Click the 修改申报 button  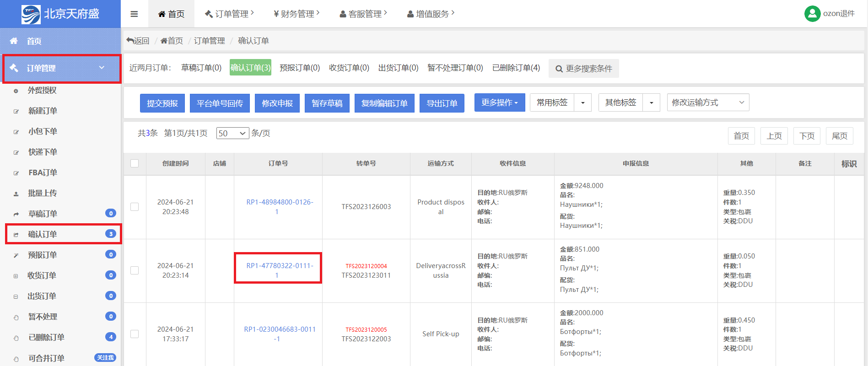pyautogui.click(x=277, y=103)
